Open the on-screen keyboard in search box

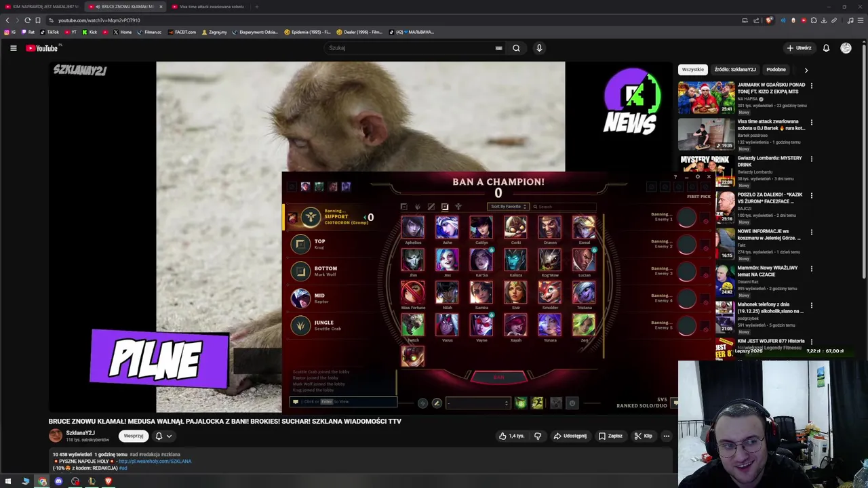click(x=498, y=48)
